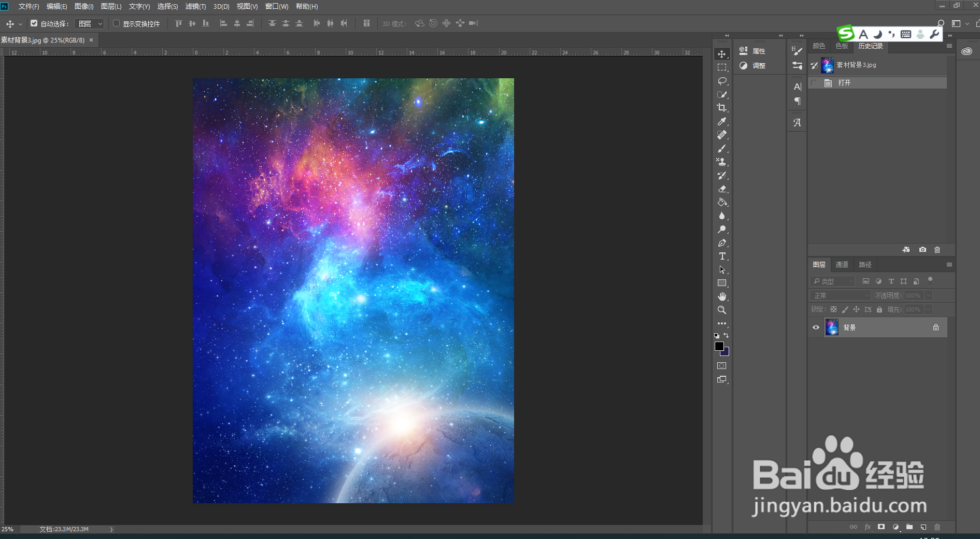Create a new snapshot in History panel

(x=922, y=249)
